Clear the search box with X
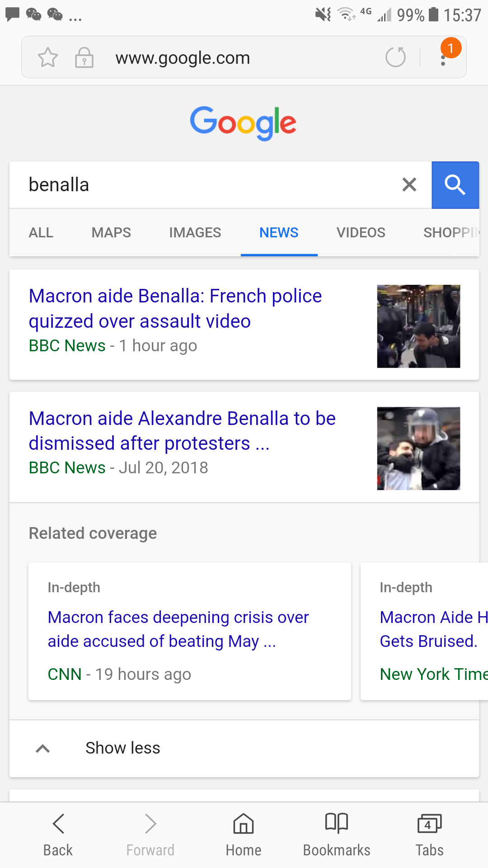488x868 pixels. click(x=409, y=184)
